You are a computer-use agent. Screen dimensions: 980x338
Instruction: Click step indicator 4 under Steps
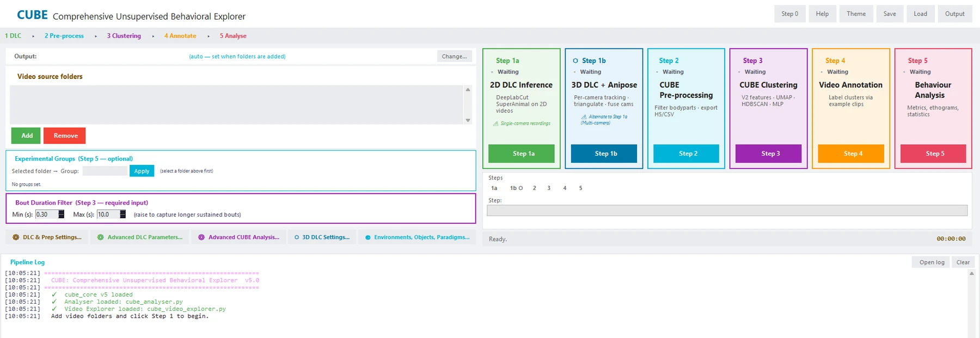pyautogui.click(x=565, y=188)
